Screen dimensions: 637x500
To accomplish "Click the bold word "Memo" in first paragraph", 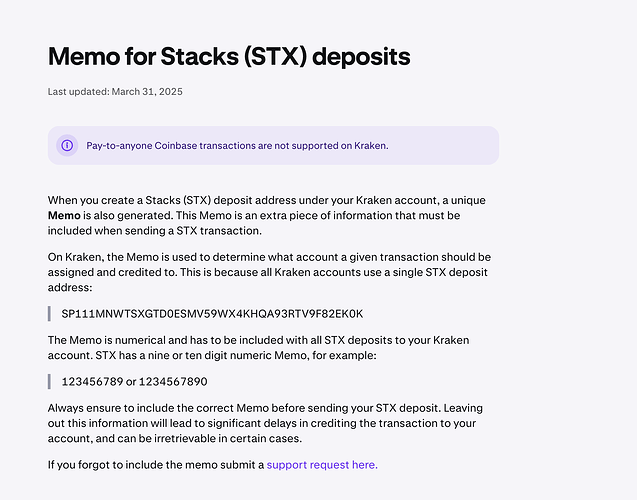I will click(64, 215).
